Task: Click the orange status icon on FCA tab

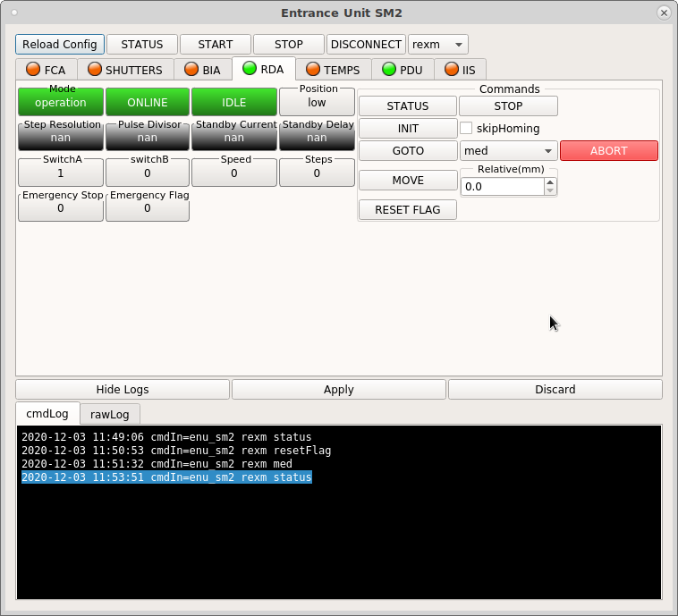Action: pos(33,70)
